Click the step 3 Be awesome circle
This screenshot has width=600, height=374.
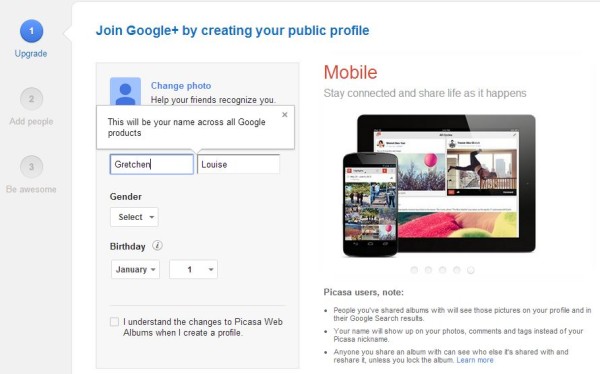(31, 167)
